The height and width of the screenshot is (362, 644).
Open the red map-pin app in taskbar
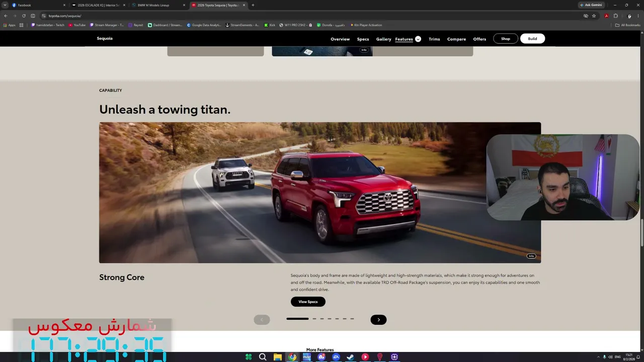click(380, 357)
